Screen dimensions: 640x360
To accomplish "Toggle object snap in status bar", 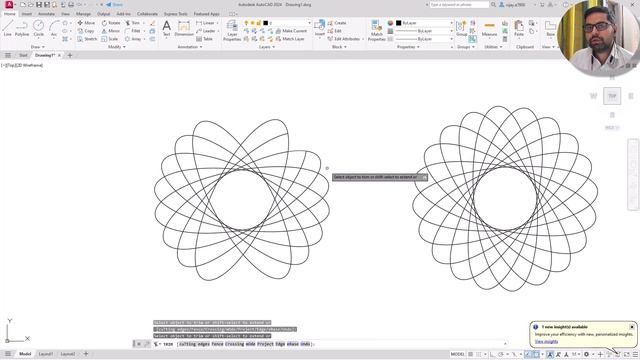I will point(536,354).
